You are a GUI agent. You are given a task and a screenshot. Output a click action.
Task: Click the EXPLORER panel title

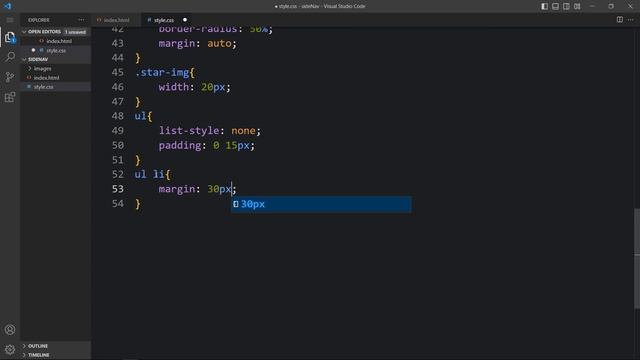pos(39,20)
